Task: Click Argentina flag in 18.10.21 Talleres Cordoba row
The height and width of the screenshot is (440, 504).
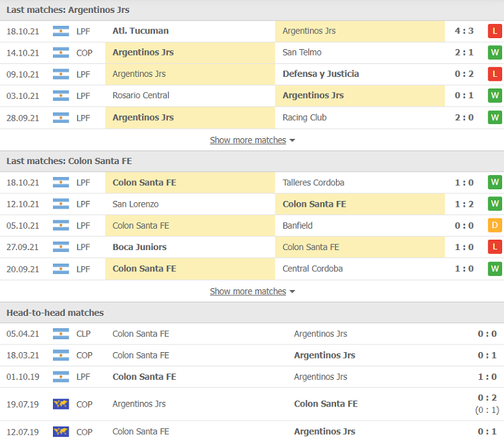Action: point(61,183)
